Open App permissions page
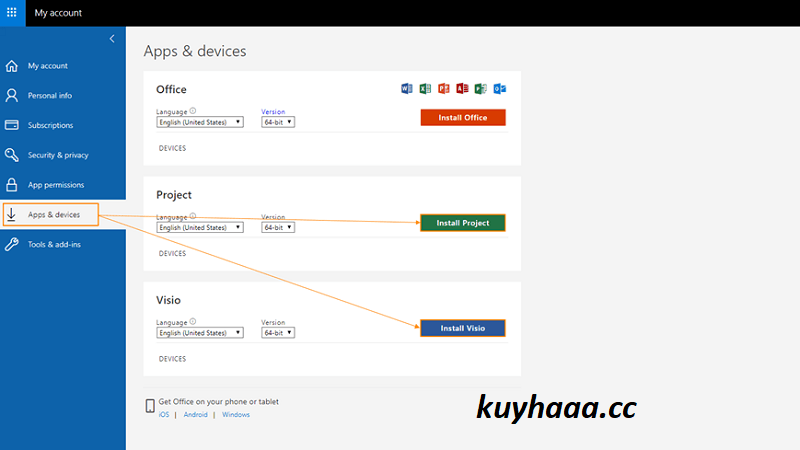The image size is (800, 450). tap(56, 185)
